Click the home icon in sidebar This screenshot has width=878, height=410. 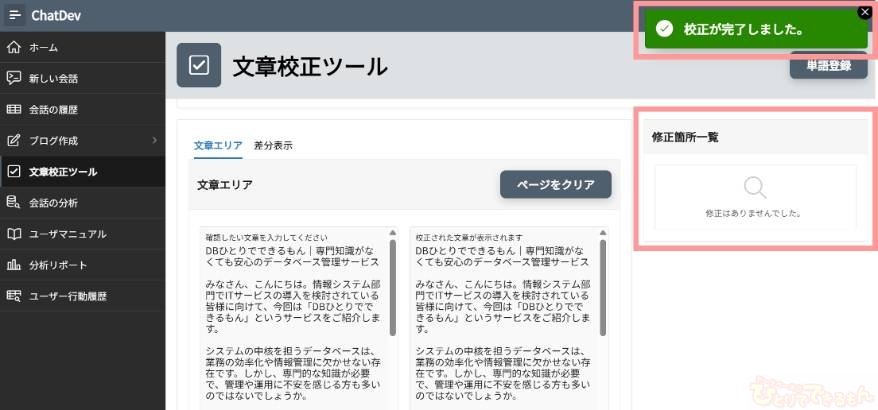pos(14,47)
